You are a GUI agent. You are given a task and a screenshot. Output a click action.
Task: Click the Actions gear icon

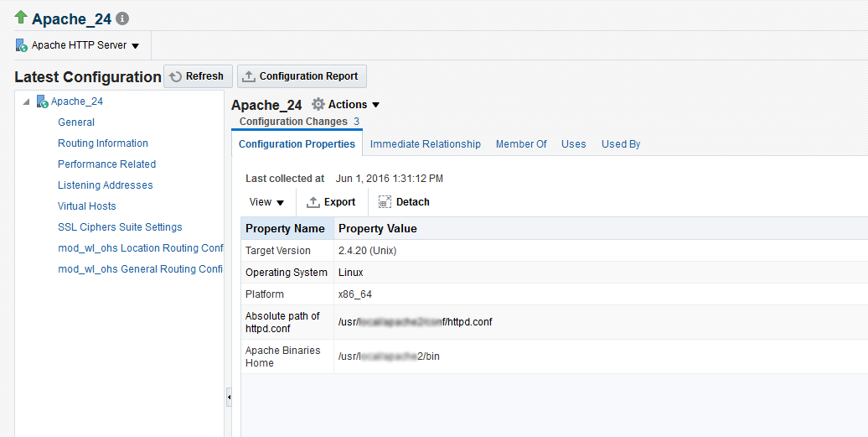(318, 105)
